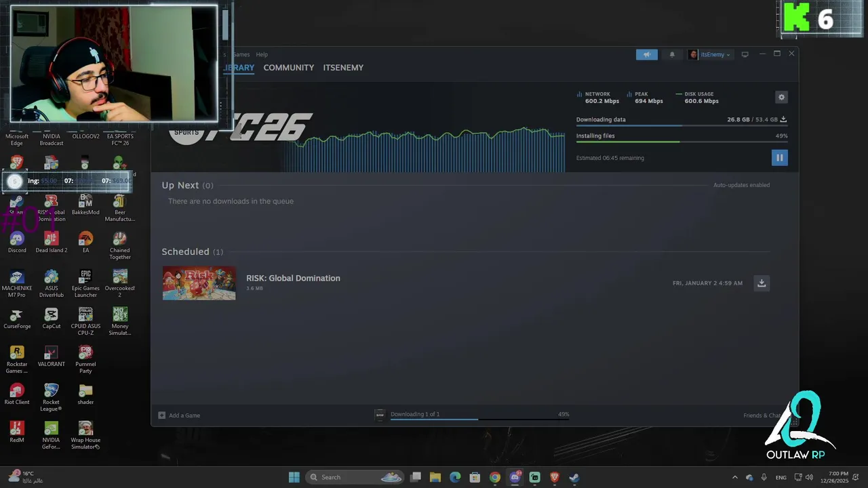Open the Discord desktop shortcut
The height and width of the screenshot is (488, 868).
17,243
